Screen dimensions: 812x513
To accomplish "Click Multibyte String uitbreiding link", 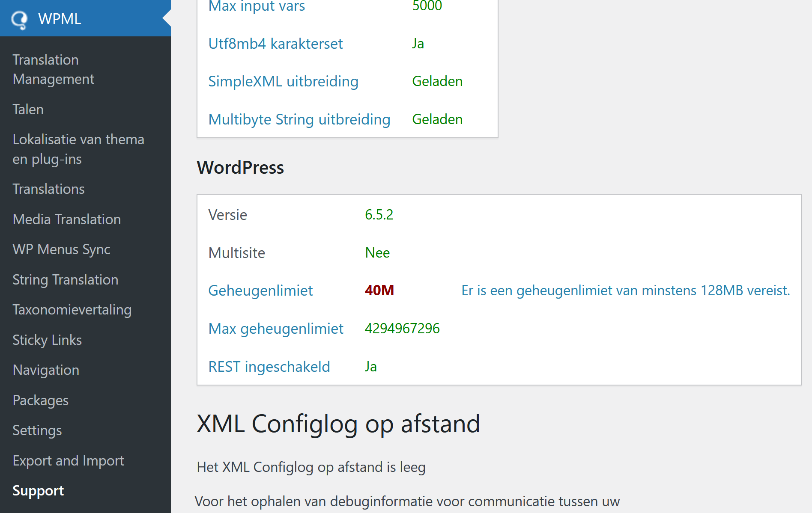I will (299, 119).
